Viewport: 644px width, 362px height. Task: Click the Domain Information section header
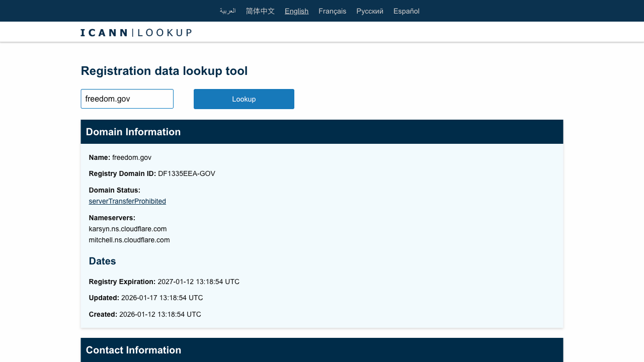point(133,132)
